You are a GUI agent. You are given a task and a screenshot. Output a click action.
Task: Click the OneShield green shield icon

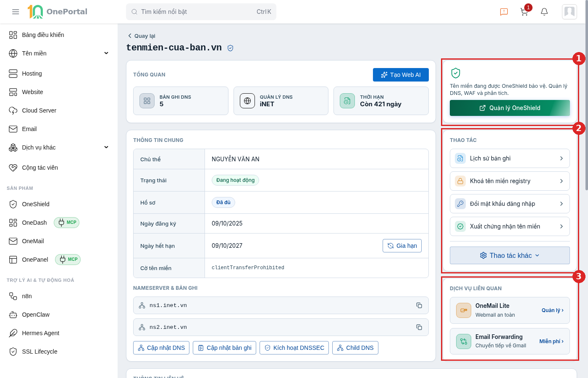[x=456, y=73]
